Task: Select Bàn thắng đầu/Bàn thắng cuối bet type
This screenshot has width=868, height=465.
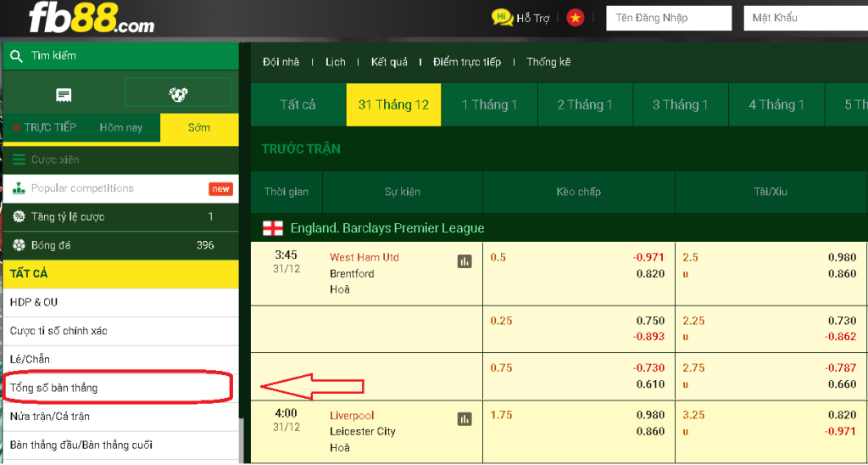Action: (x=120, y=445)
